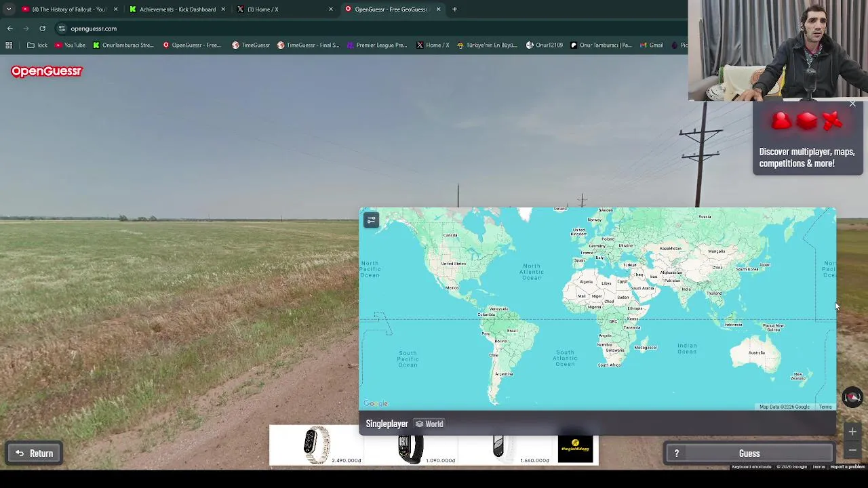Open the apps grid in bookmarks bar
This screenshot has height=488, width=868.
point(9,45)
